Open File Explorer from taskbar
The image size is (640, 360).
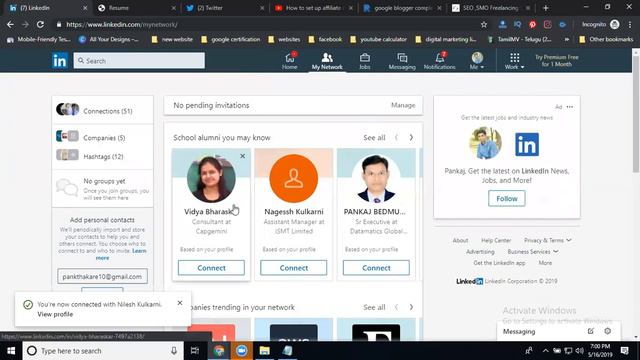pyautogui.click(x=264, y=351)
